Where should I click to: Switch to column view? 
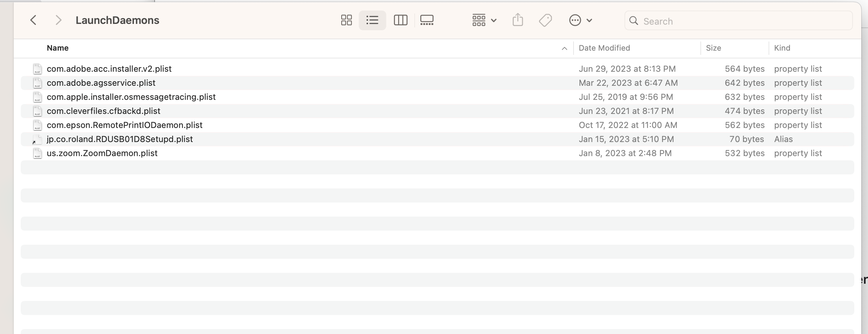[x=401, y=20]
